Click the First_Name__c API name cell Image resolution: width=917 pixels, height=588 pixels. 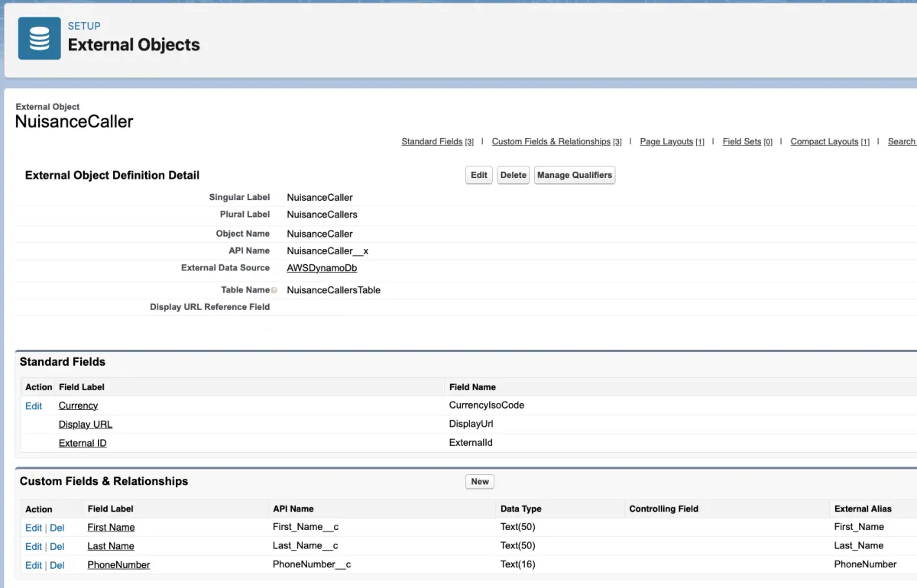pyautogui.click(x=306, y=527)
